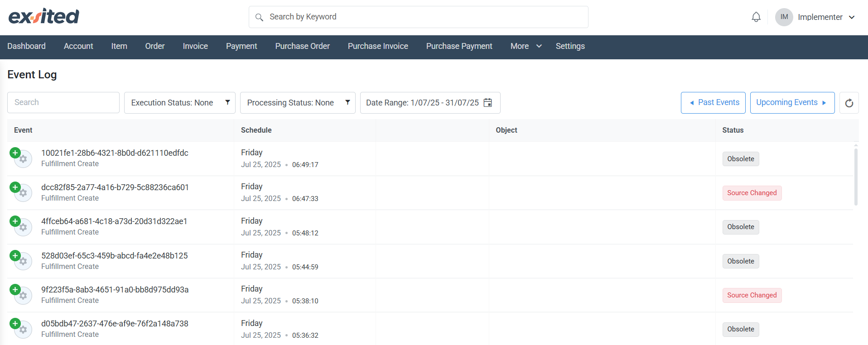Open Processing Status filter dropdown

pyautogui.click(x=298, y=103)
